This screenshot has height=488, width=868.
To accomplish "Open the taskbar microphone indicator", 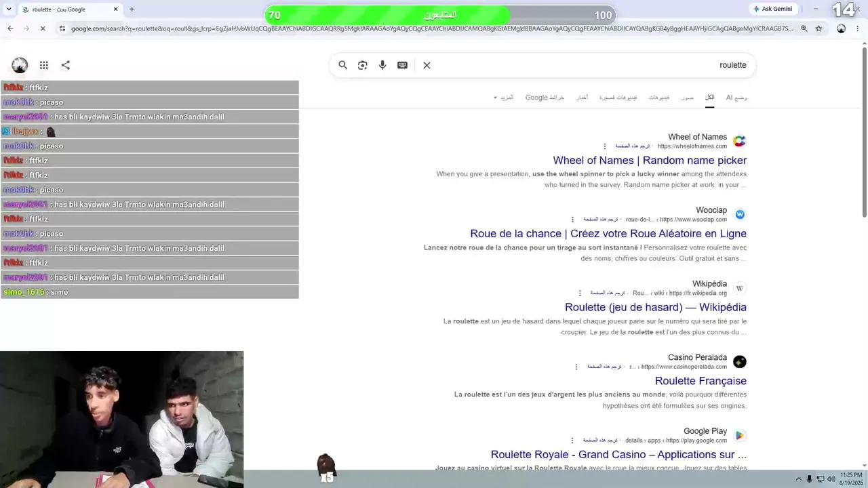I will tap(809, 479).
